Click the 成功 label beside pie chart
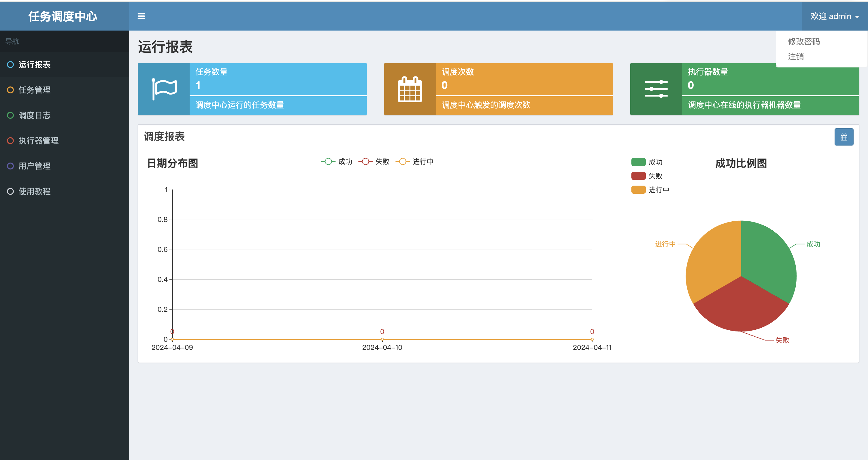Image resolution: width=868 pixels, height=460 pixels. click(x=813, y=244)
